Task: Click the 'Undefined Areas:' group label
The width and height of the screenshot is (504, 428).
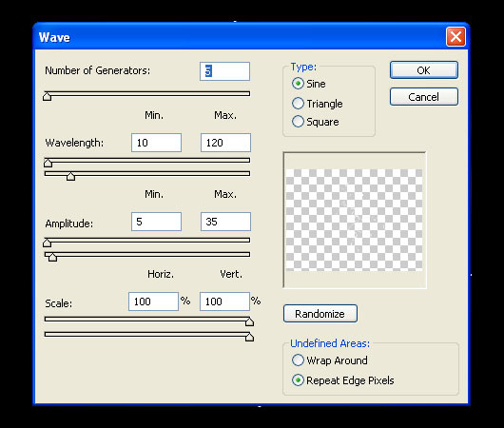Action: (x=330, y=343)
